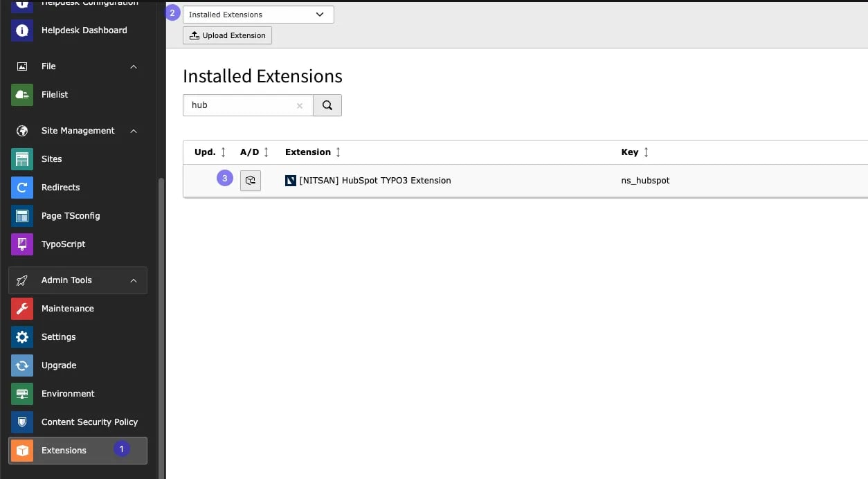Open the green Filelist module icon
This screenshot has height=479, width=868.
[22, 95]
